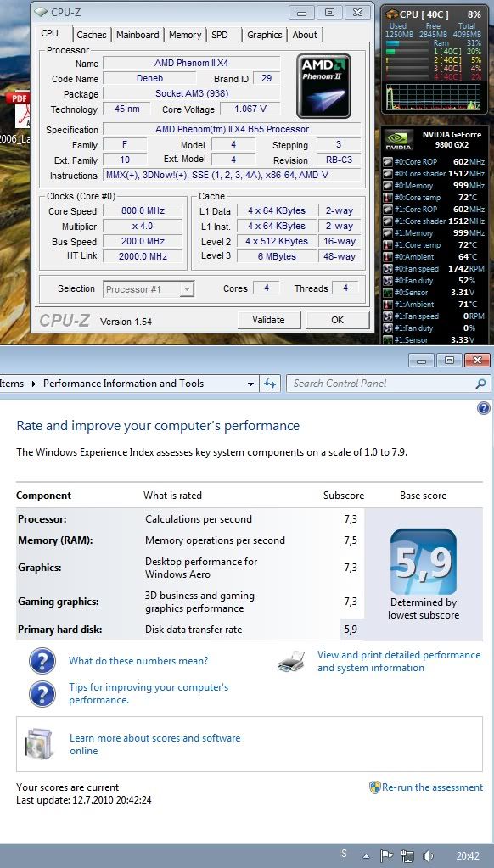494x868 pixels.
Task: Open 'What do these numbers mean?' link
Action: click(x=138, y=661)
